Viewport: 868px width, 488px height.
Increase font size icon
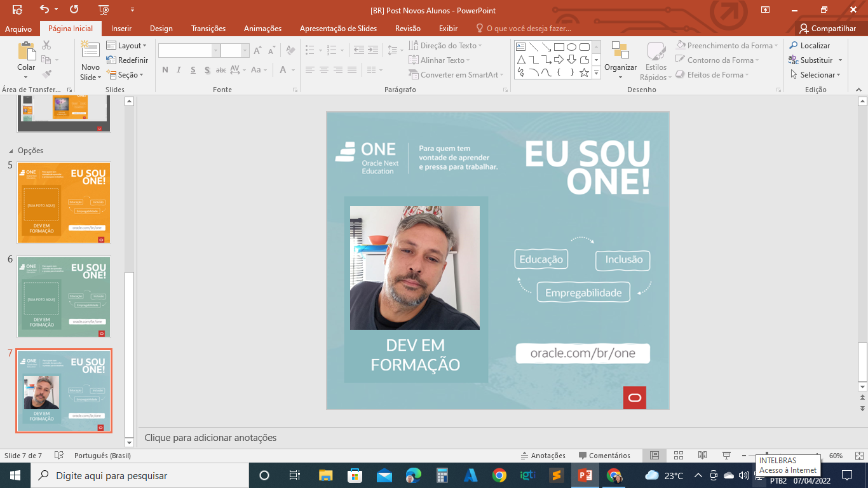[x=258, y=50]
